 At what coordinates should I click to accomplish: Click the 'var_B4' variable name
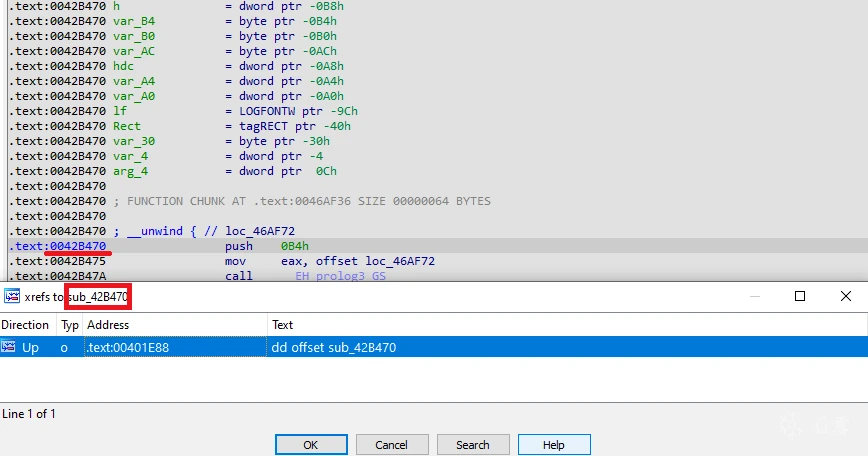point(134,21)
